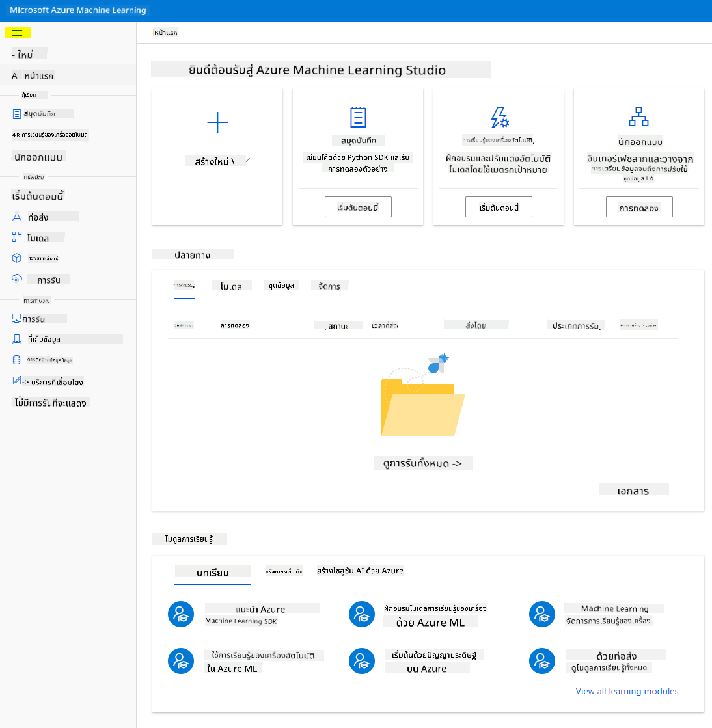Select the "สร้างโซลูชัน AI ด้วย Azure" tab

pos(360,571)
